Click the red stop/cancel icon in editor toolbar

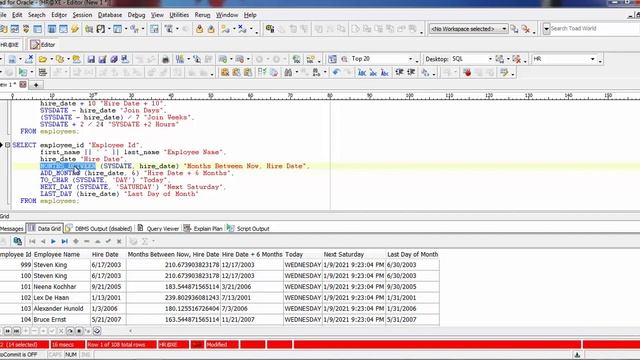pos(467,73)
